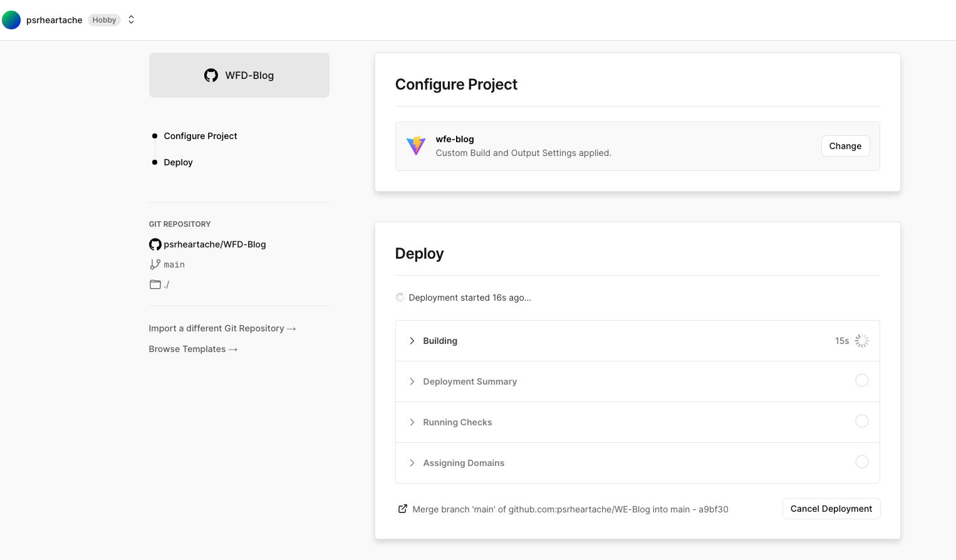Click the wfe-blog project name
This screenshot has height=560, width=956.
(x=455, y=139)
